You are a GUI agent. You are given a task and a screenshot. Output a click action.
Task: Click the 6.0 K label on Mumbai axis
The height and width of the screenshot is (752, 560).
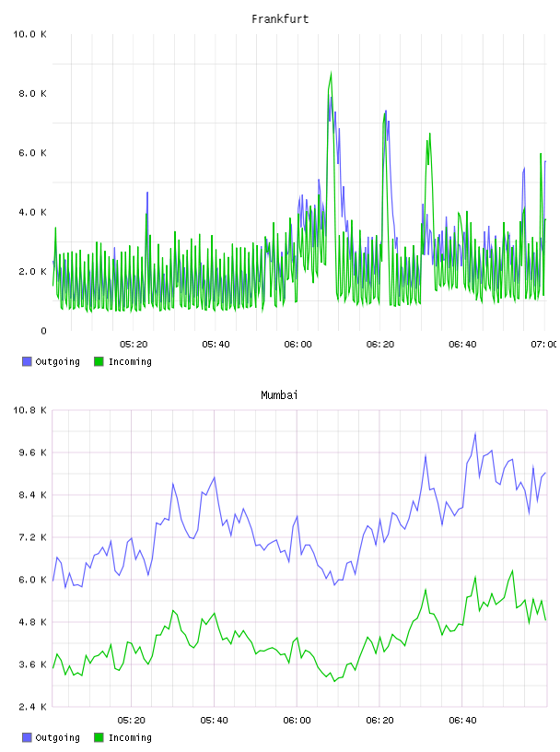coord(32,580)
